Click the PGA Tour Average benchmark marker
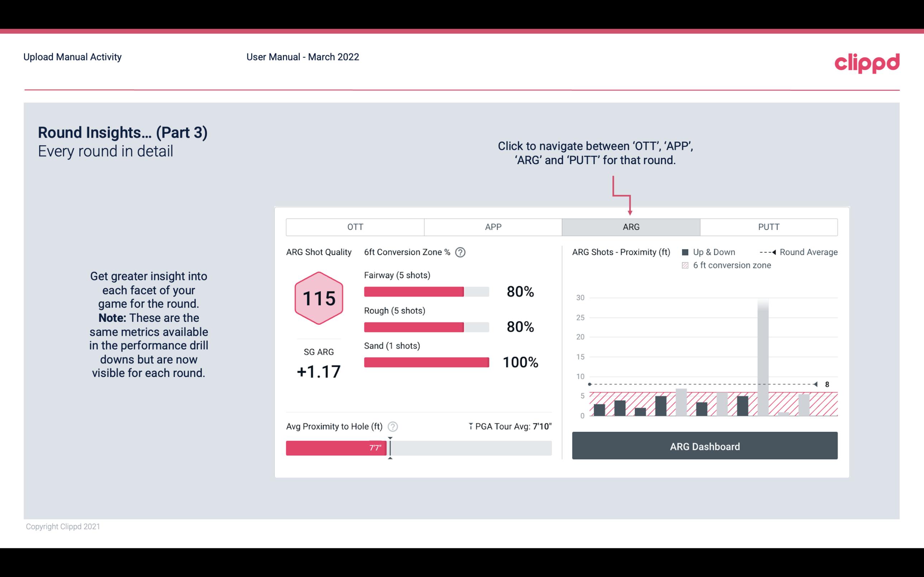This screenshot has height=577, width=924. tap(388, 447)
